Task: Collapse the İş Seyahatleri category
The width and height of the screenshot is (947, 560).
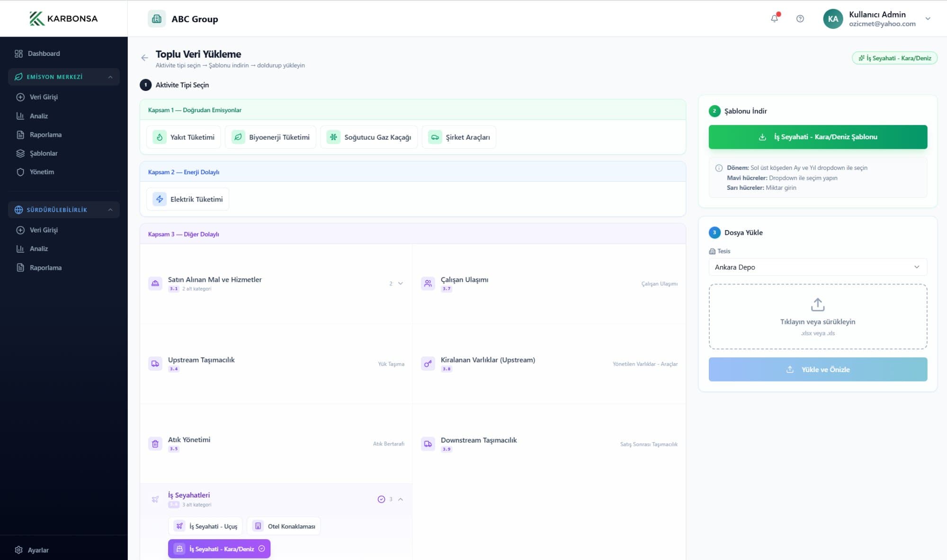Action: pyautogui.click(x=401, y=499)
